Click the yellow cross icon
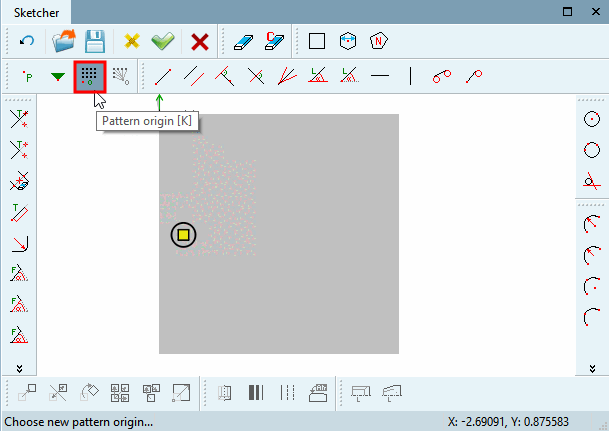This screenshot has width=609, height=431. (132, 41)
